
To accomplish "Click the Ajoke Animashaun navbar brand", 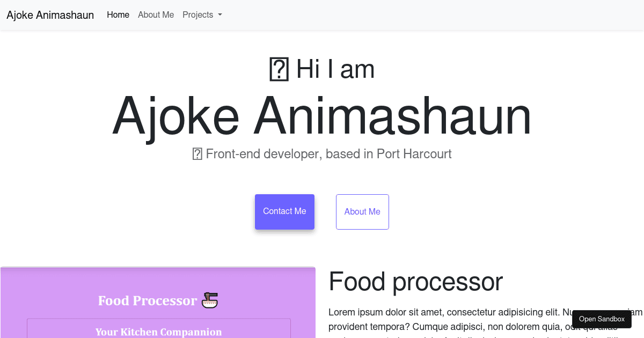I will coord(50,15).
